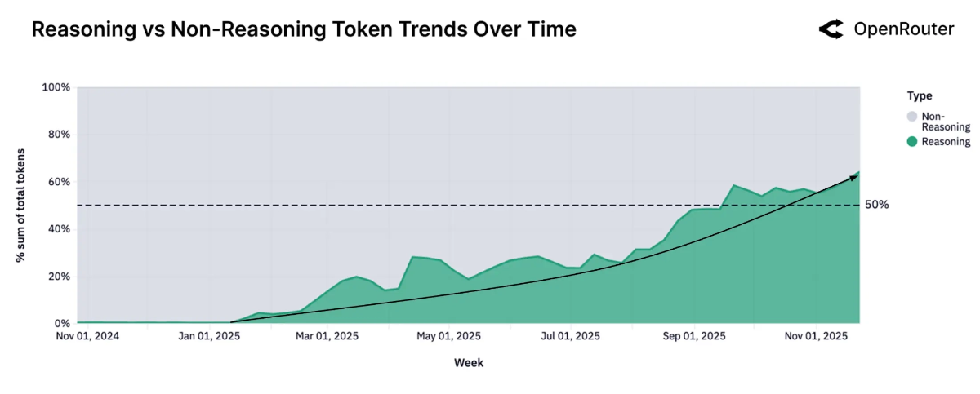Toggle the Reasoning green legend dot
The width and height of the screenshot is (980, 394).
pyautogui.click(x=913, y=142)
